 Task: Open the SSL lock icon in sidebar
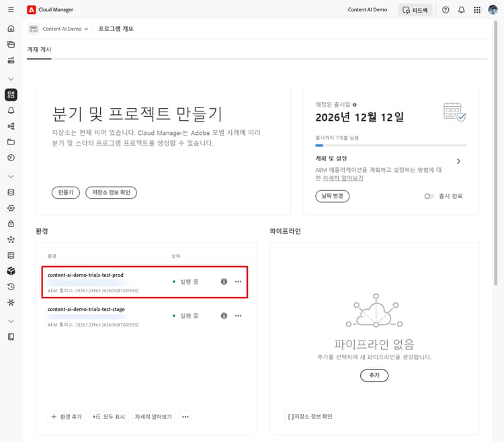click(x=11, y=224)
